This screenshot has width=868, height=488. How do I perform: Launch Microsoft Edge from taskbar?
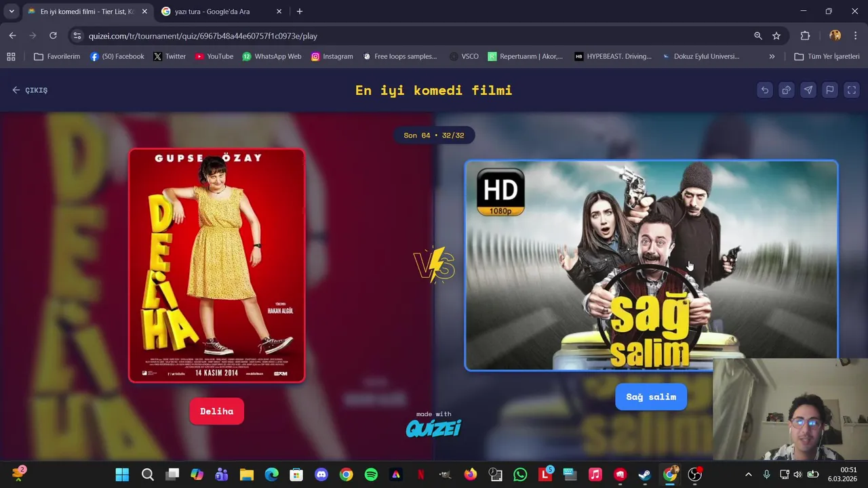point(271,474)
